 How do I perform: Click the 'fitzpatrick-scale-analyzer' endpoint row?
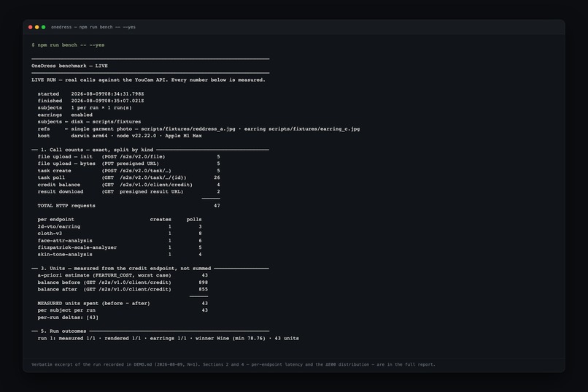click(x=120, y=247)
